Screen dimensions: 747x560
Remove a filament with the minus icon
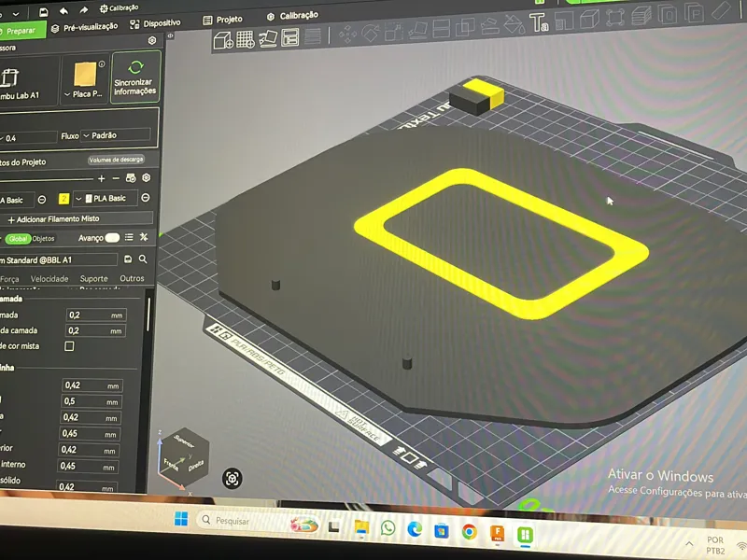tap(116, 178)
